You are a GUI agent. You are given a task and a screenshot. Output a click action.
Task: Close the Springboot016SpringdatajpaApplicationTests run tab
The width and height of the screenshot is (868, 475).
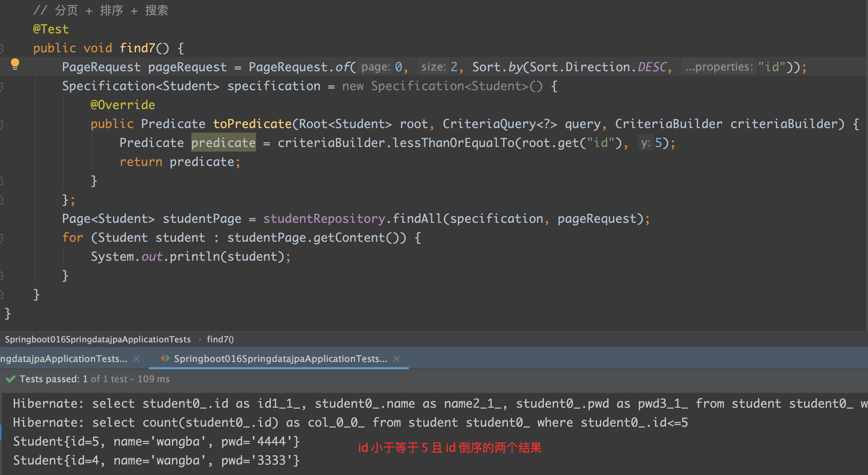(x=396, y=359)
